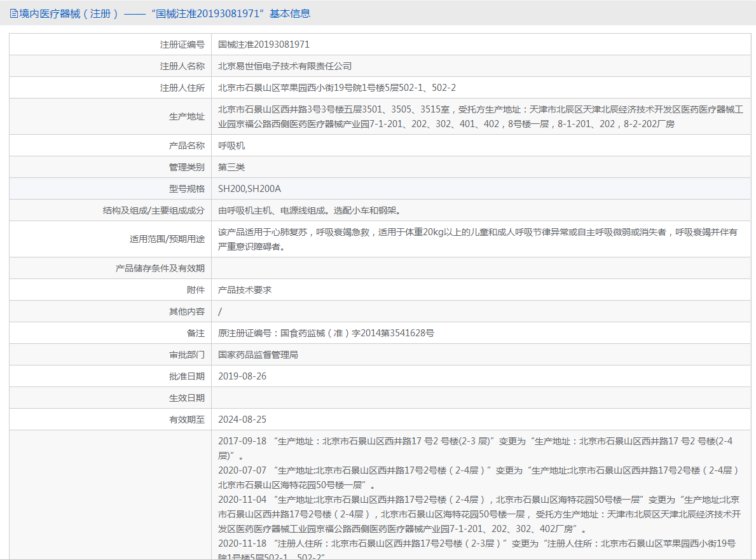Select the 注册证编号 value cell in the table
Screen dimensions: 756x560
point(264,44)
